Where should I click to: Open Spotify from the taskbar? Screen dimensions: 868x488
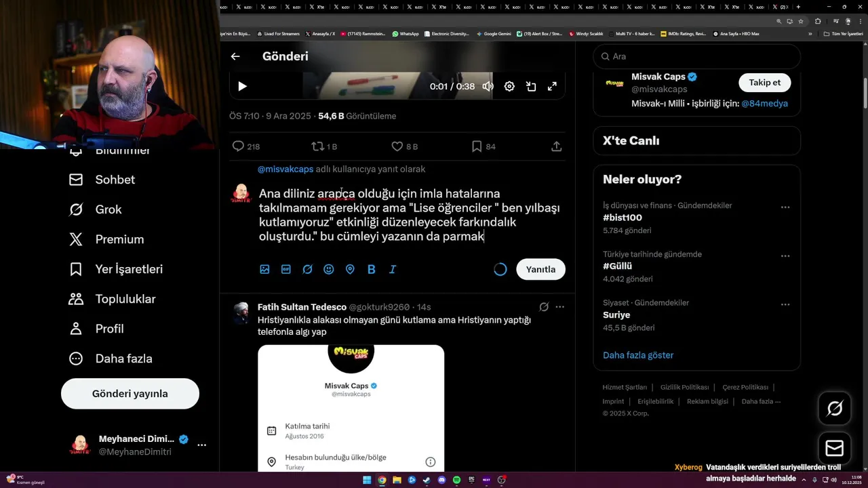tap(456, 480)
